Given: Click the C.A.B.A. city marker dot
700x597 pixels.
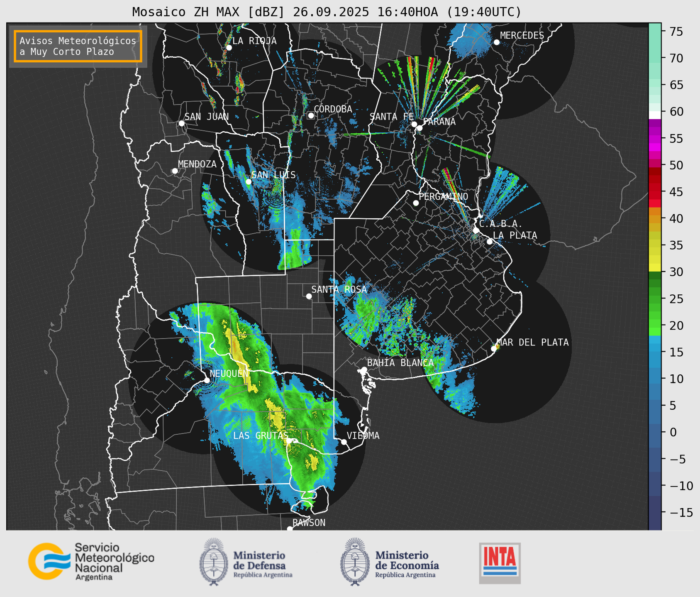Looking at the screenshot, I should click(x=476, y=230).
